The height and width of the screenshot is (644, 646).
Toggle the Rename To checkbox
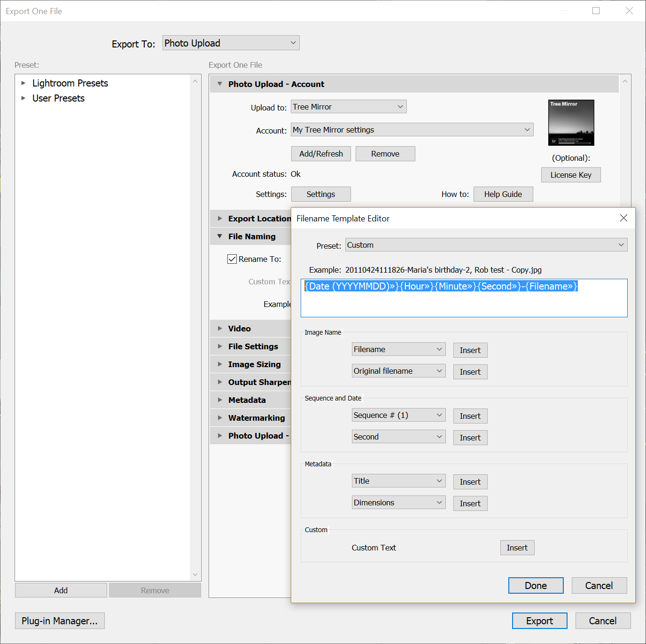click(232, 259)
